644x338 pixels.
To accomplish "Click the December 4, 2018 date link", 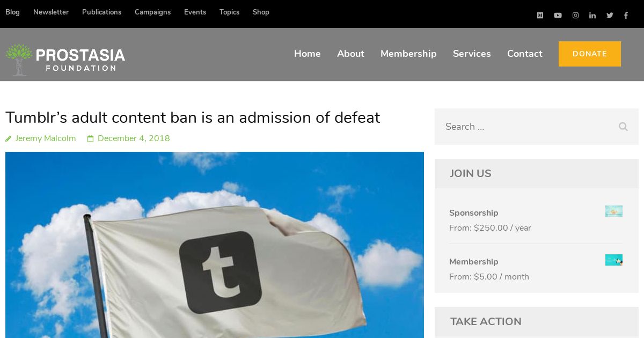I will (x=134, y=138).
